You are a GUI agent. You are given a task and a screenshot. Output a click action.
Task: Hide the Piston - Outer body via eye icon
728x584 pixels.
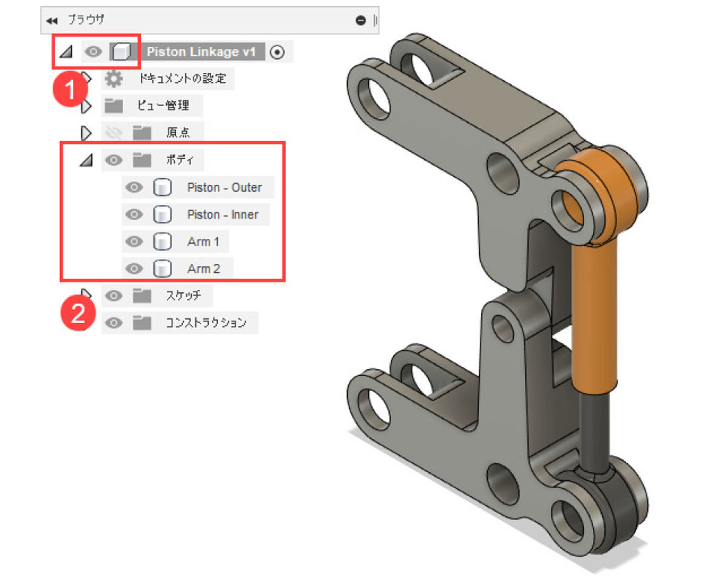point(134,188)
